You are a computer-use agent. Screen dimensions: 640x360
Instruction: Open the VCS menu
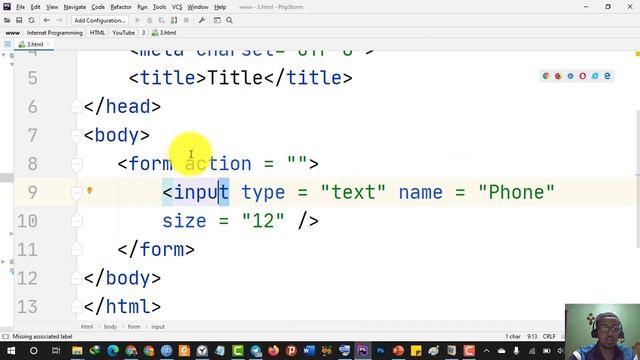(x=177, y=7)
